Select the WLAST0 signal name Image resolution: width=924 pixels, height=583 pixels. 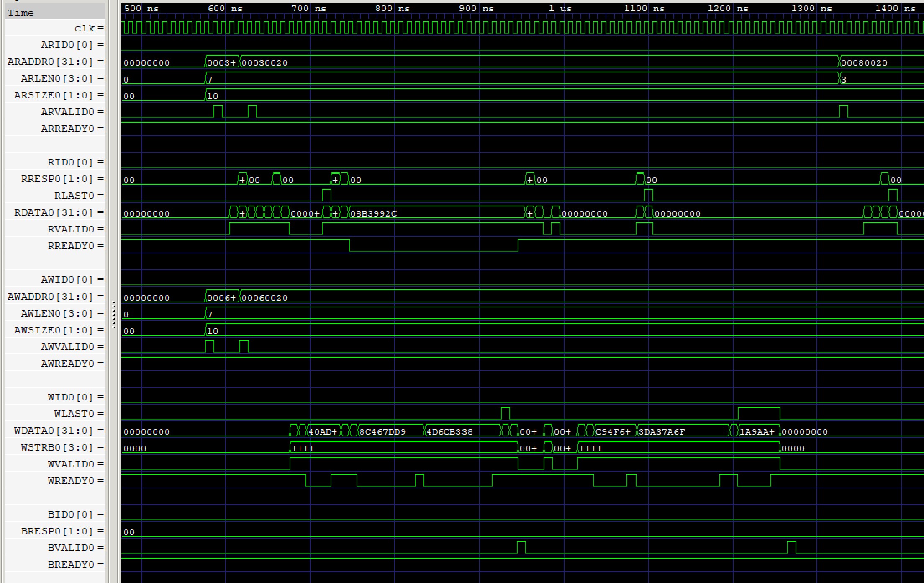pos(74,414)
